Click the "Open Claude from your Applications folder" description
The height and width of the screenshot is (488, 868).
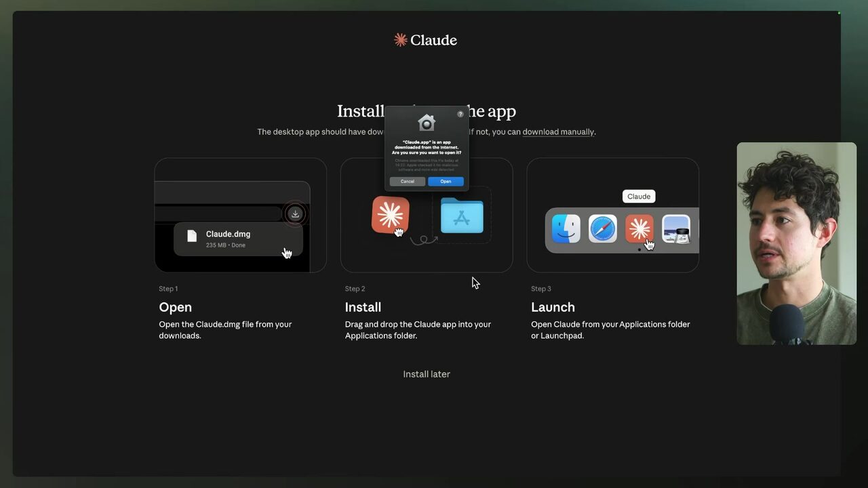(610, 330)
